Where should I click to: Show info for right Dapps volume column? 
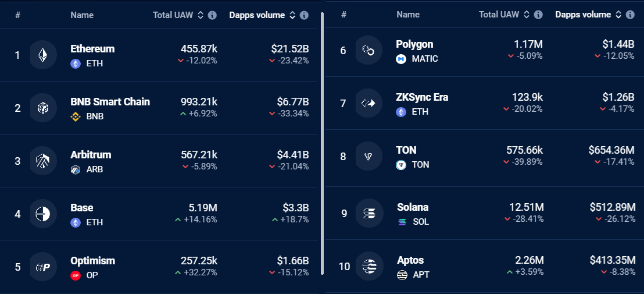pos(629,15)
